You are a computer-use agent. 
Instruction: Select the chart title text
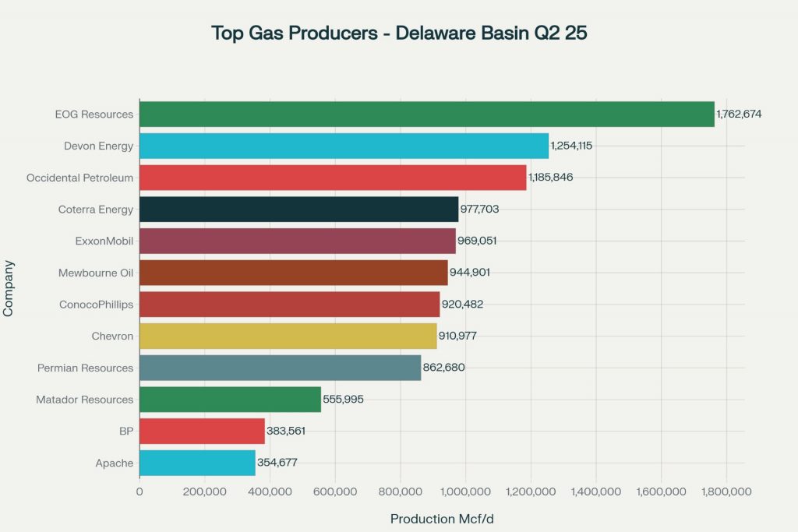(x=399, y=34)
